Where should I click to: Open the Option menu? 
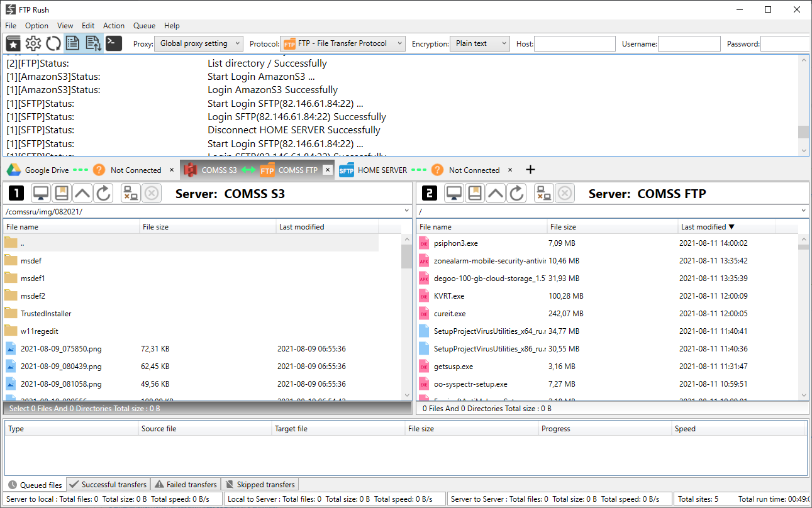(x=36, y=26)
